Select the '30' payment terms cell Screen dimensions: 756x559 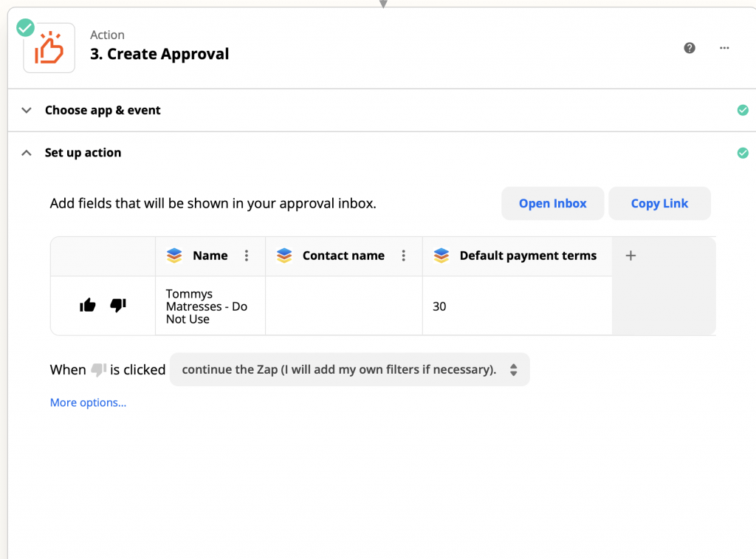click(x=518, y=306)
